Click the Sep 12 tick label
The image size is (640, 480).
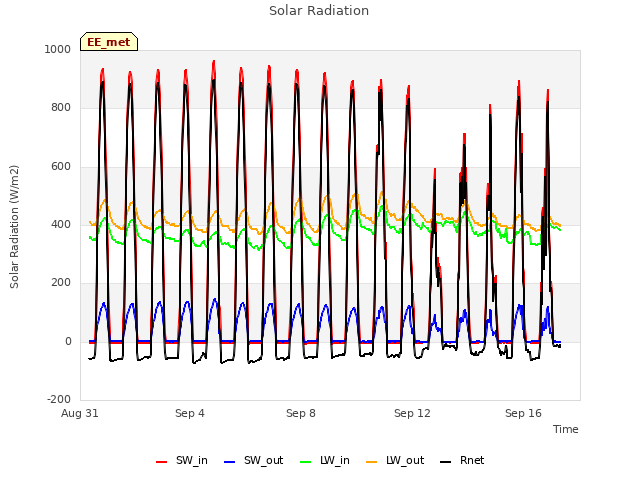click(x=412, y=413)
